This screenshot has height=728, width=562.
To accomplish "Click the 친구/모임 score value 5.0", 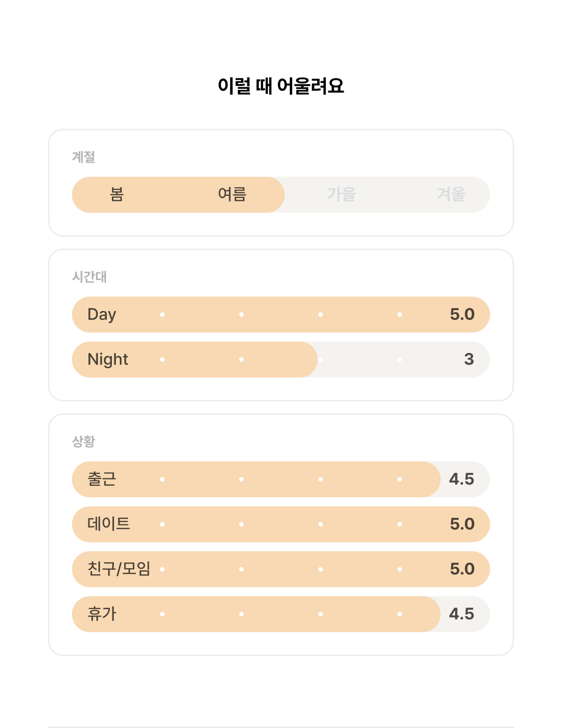I will point(462,569).
